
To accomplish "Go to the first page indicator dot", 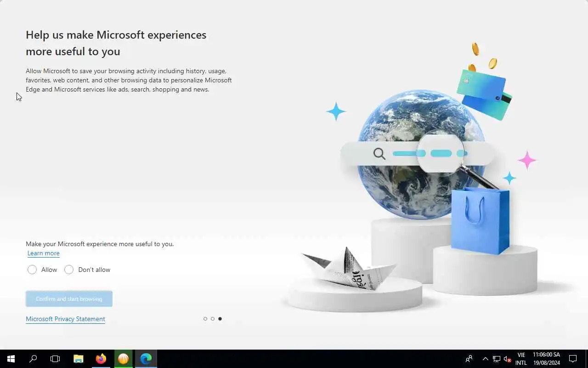I will pos(205,319).
